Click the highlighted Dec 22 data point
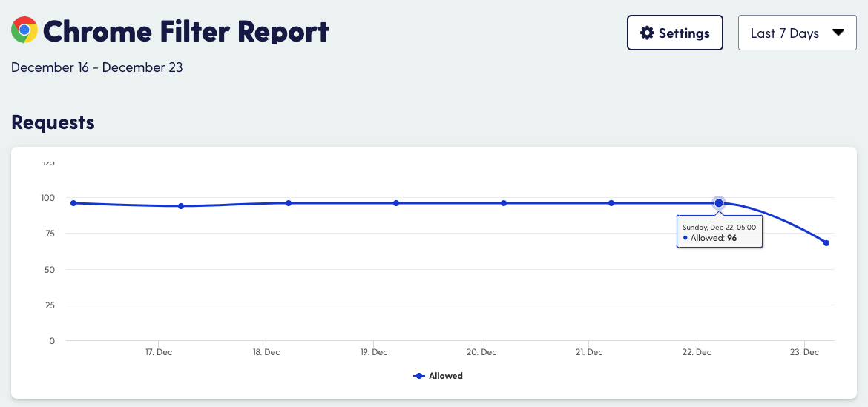 [719, 203]
